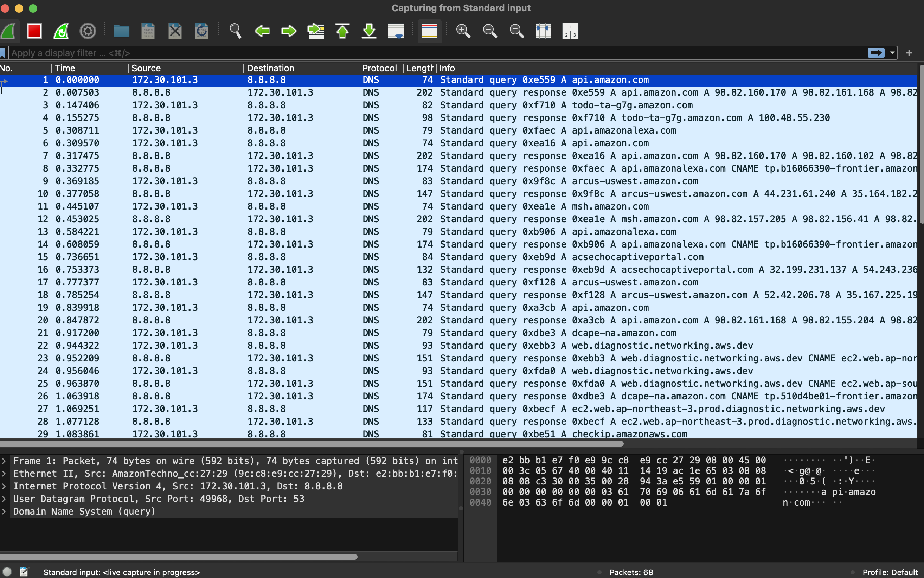Expand Internet Protocol Version 4 details
Viewport: 924px width, 578px height.
pyautogui.click(x=4, y=486)
